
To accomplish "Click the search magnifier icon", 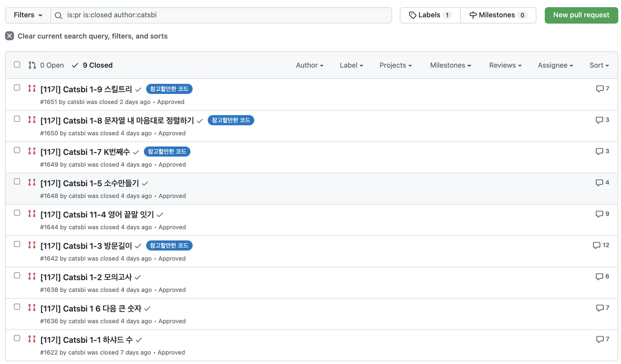I will point(59,15).
